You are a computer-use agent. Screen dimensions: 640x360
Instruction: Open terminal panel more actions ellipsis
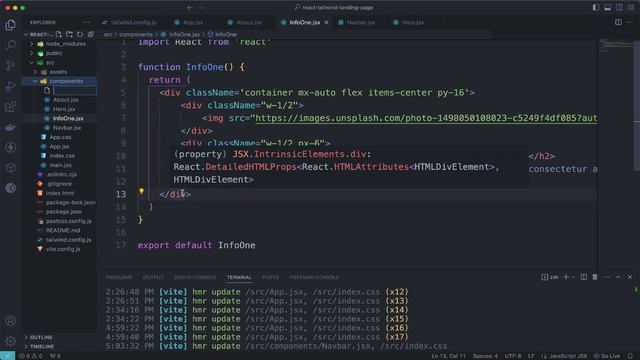click(x=607, y=277)
